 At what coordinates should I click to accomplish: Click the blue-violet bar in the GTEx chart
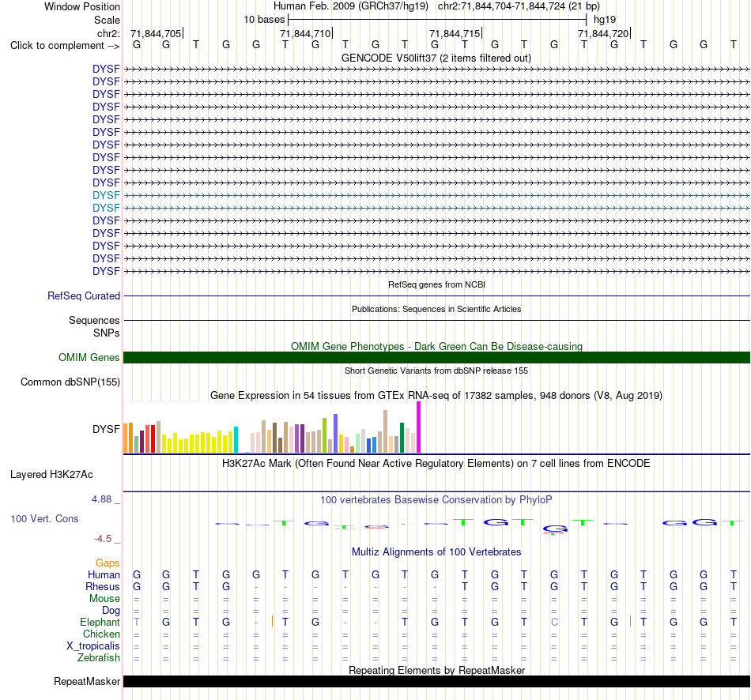point(336,433)
